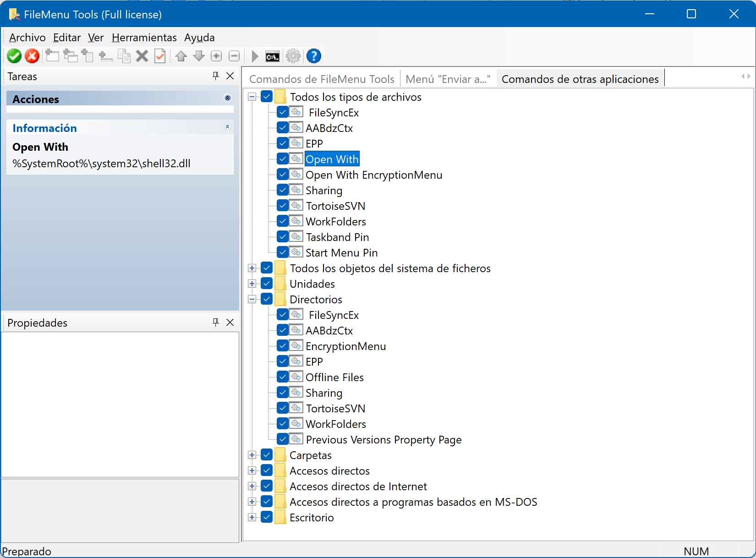The height and width of the screenshot is (558, 756).
Task: Uncheck the Open With checkbox
Action: tap(283, 159)
